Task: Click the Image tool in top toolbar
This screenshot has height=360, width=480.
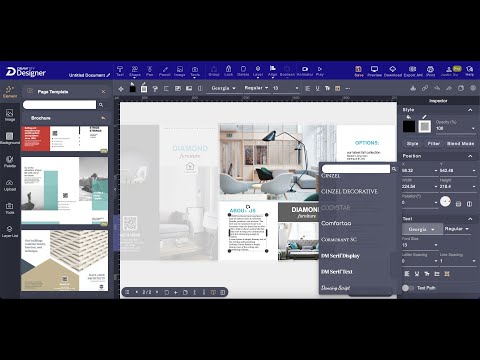Action: coord(180,71)
